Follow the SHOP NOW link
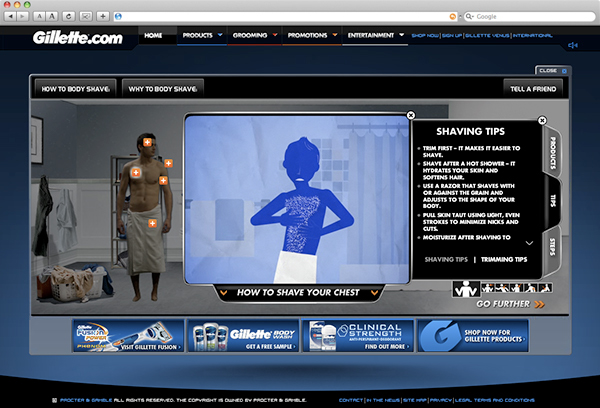The image size is (600, 408). [x=425, y=36]
